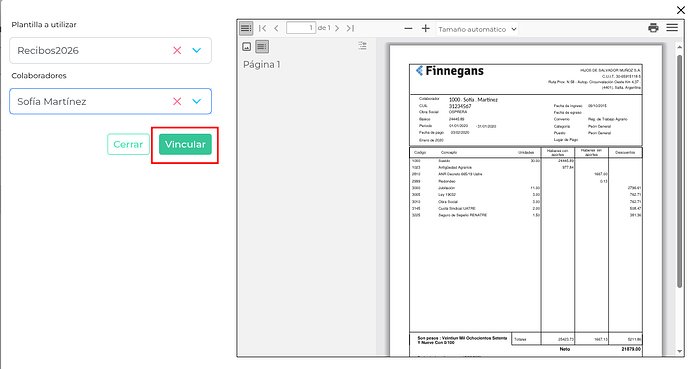
Task: Close the dialog with the X
Action: [680, 10]
